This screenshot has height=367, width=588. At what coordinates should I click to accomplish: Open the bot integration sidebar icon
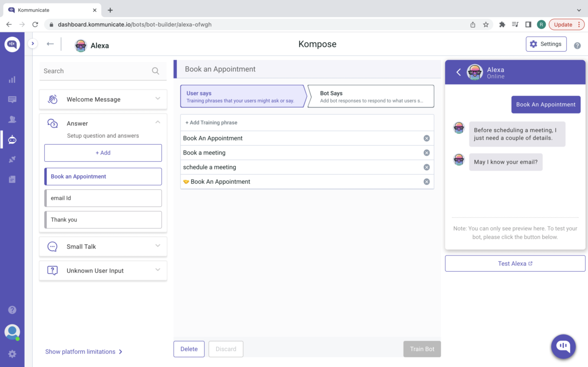[12, 139]
